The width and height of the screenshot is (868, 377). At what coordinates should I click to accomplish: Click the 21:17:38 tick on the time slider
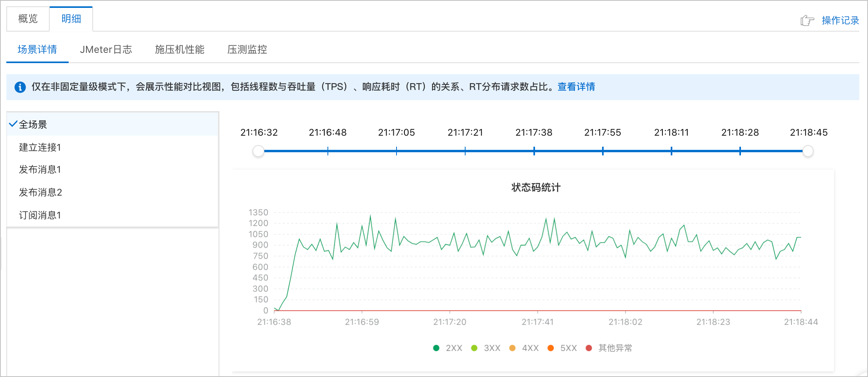[534, 151]
